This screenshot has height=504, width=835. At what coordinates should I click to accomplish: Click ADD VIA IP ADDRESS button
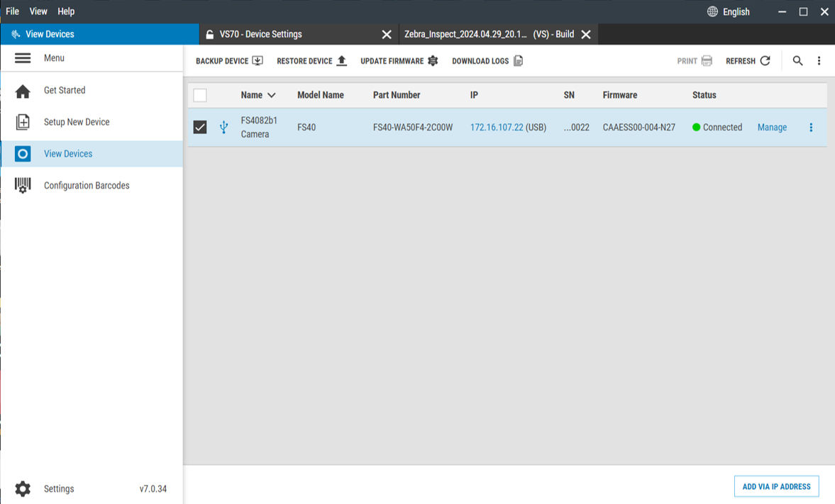pos(776,486)
